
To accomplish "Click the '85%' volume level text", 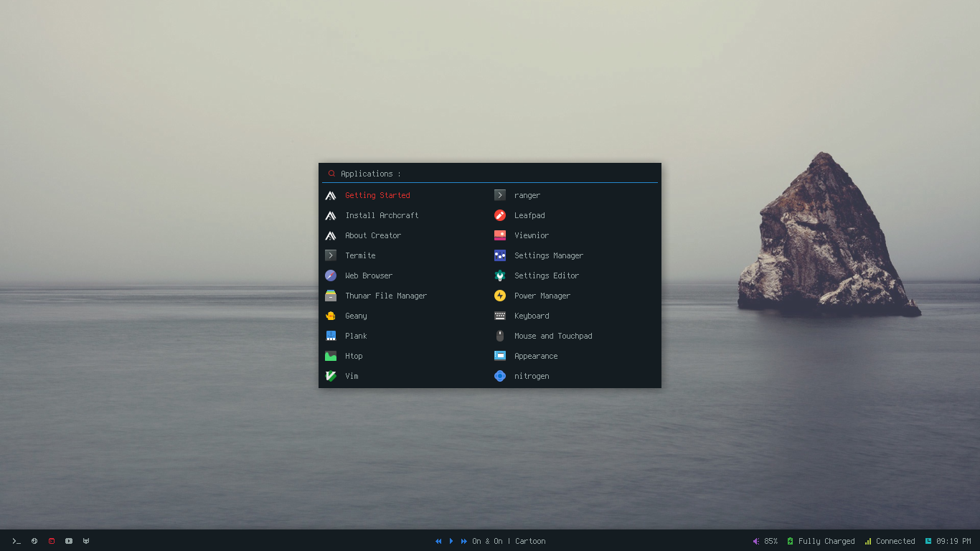I will (771, 541).
